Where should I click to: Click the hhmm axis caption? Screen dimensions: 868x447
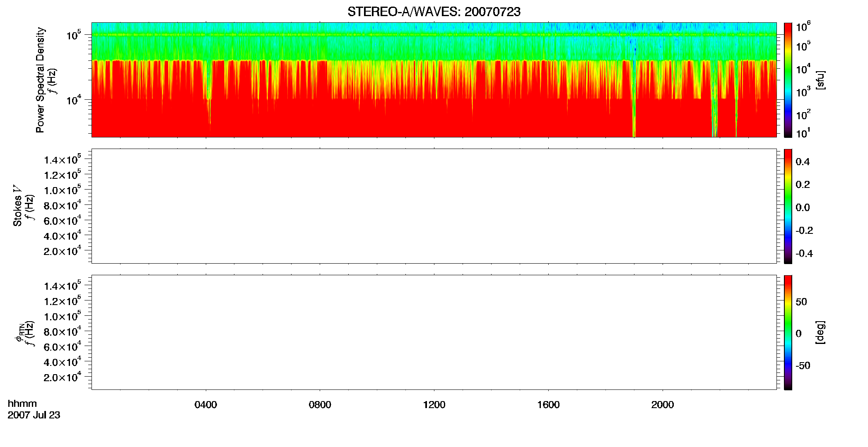pos(22,404)
